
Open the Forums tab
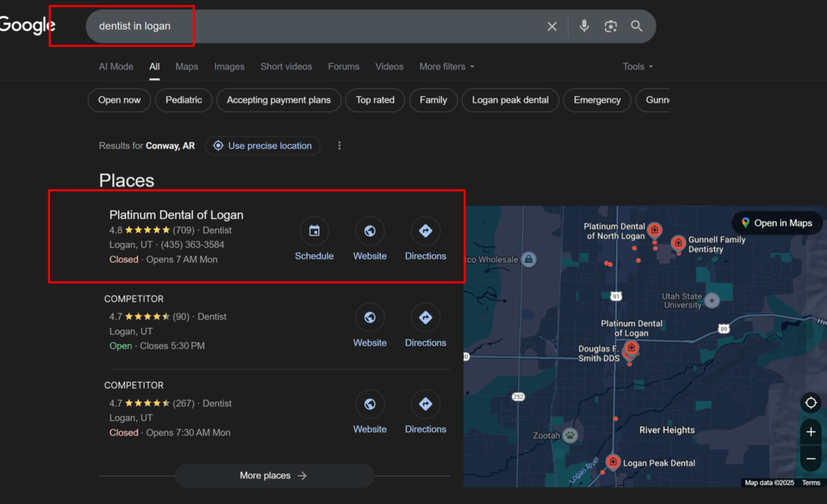pyautogui.click(x=343, y=66)
